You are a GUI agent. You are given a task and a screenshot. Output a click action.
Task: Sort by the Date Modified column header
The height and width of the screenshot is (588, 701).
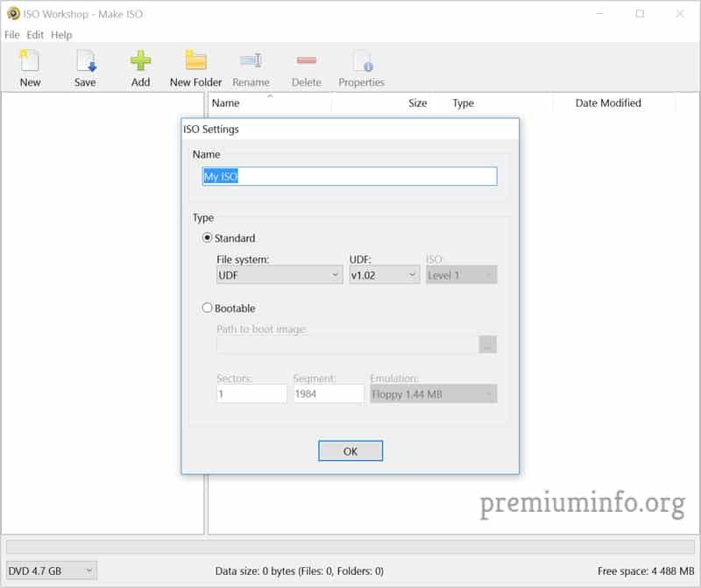pos(608,103)
